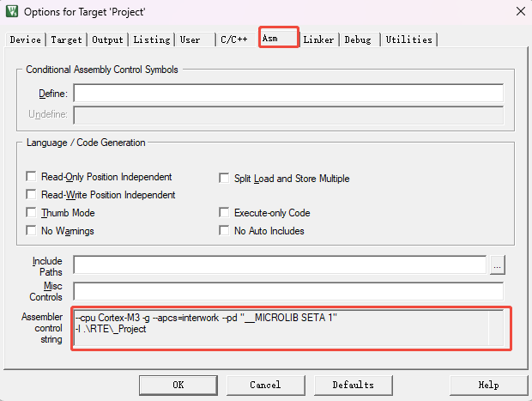532x401 pixels.
Task: Open the Include Paths browse button
Action: point(497,266)
